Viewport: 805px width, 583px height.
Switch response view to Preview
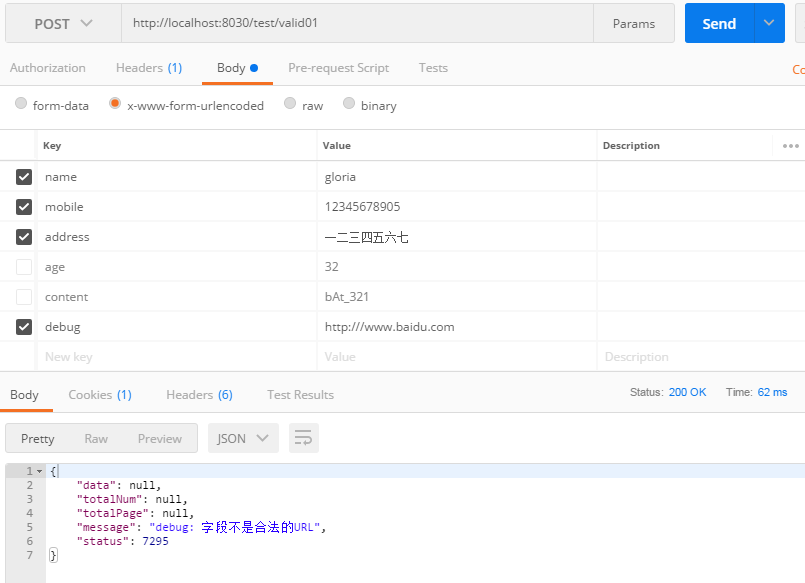point(160,438)
